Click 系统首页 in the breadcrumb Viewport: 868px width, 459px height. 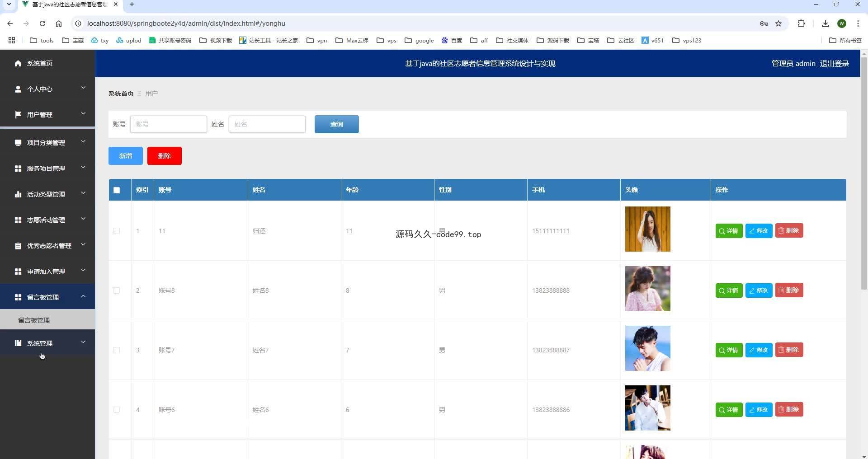pyautogui.click(x=121, y=94)
